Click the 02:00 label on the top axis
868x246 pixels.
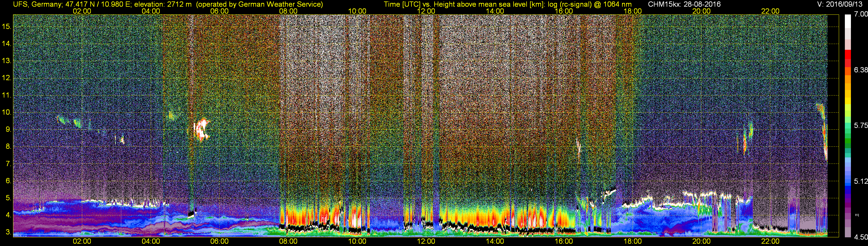[x=82, y=11]
